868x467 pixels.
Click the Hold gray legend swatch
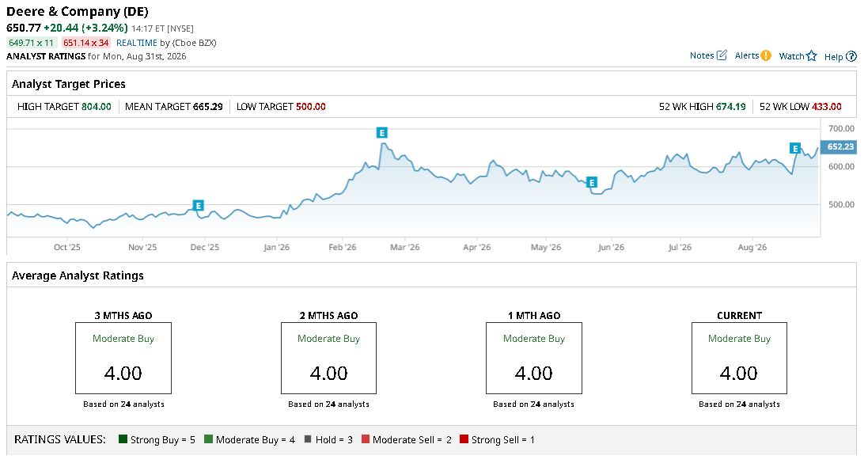coord(308,439)
